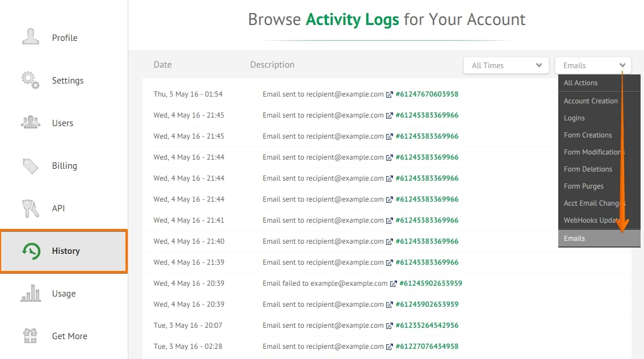Select the Users group icon
The height and width of the screenshot is (359, 644).
[31, 122]
